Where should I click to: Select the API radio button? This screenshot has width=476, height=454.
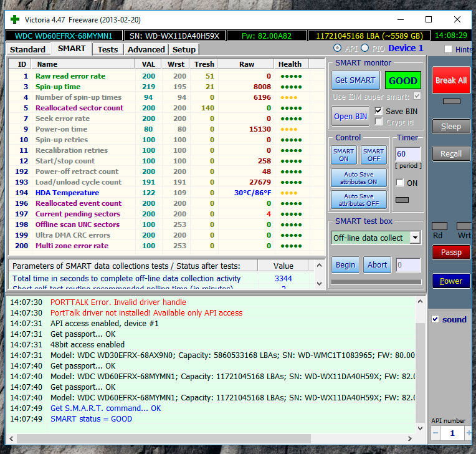click(x=337, y=48)
